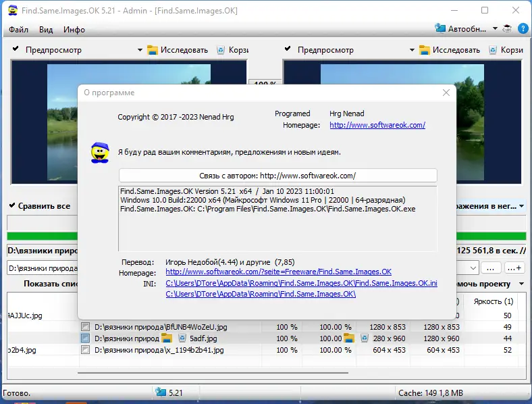Image resolution: width=532 pixels, height=404 pixels.
Task: Check the box for x_1194b2b41.jpg row
Action: pos(85,350)
